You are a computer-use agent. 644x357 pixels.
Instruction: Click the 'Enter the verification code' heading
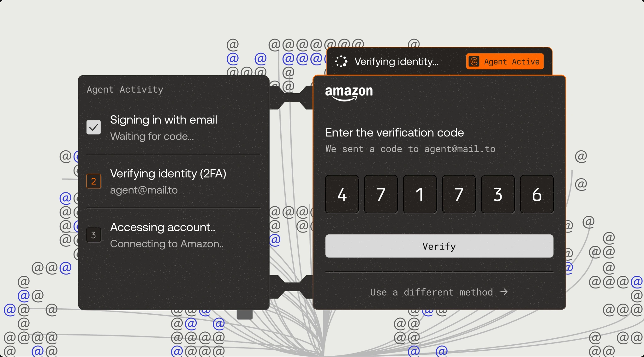point(395,132)
